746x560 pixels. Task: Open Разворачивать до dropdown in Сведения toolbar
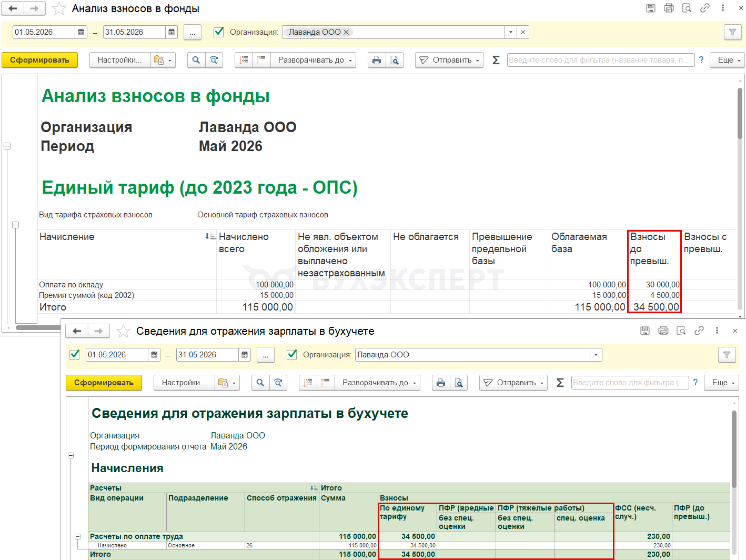[378, 383]
